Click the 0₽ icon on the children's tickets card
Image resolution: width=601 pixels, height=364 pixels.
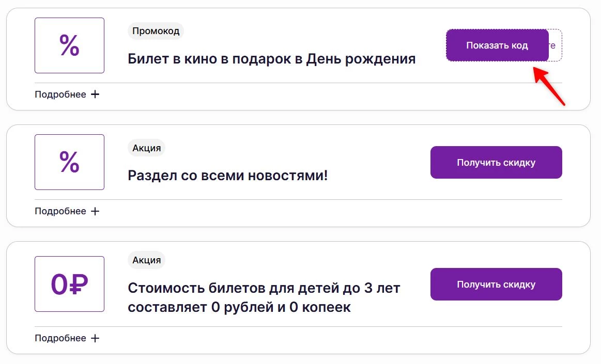tap(69, 283)
